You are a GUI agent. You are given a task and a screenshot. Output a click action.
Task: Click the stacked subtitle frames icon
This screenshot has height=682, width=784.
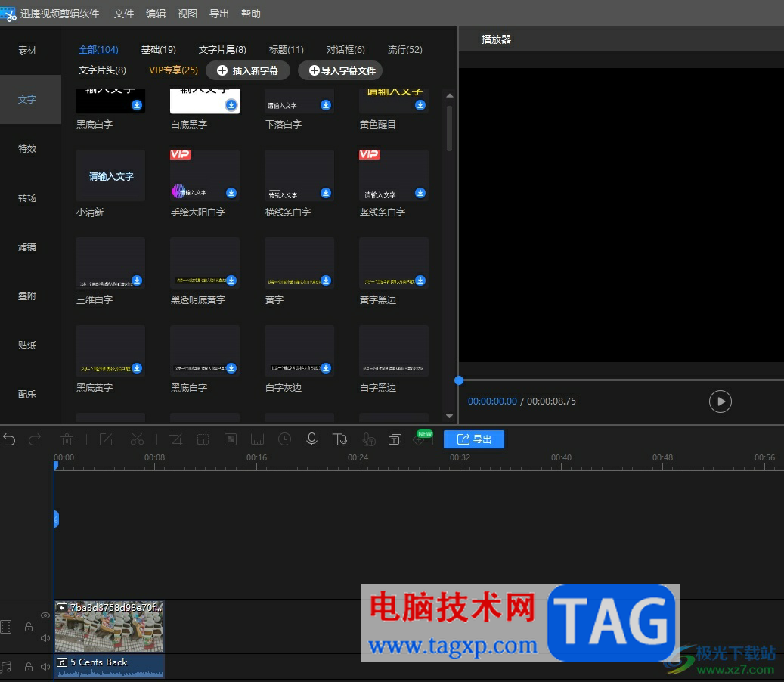pyautogui.click(x=395, y=439)
